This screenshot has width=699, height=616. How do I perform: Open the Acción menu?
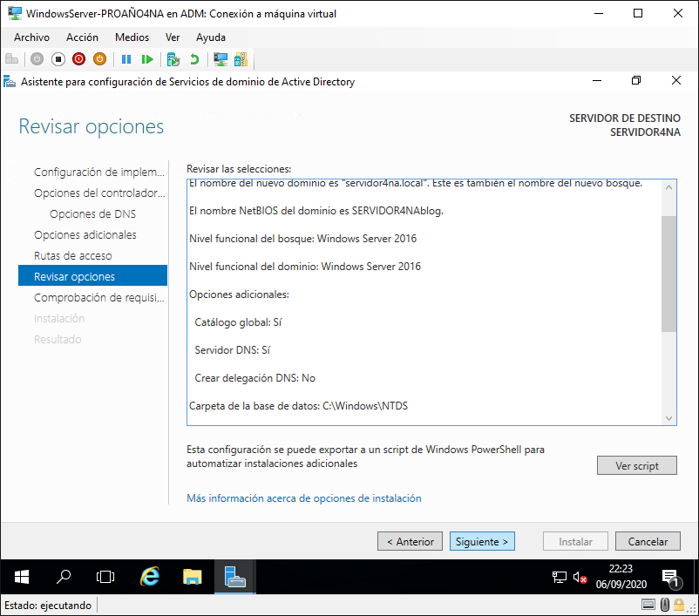(x=82, y=37)
